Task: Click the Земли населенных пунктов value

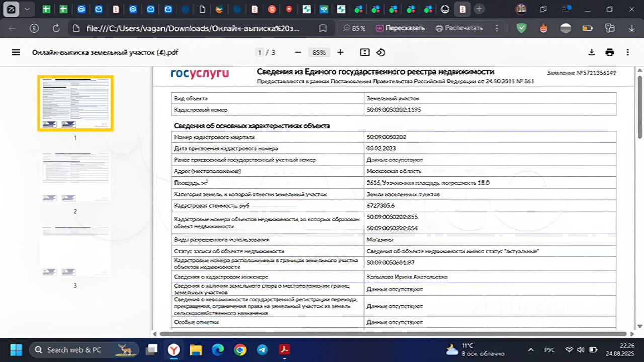Action: pos(404,194)
